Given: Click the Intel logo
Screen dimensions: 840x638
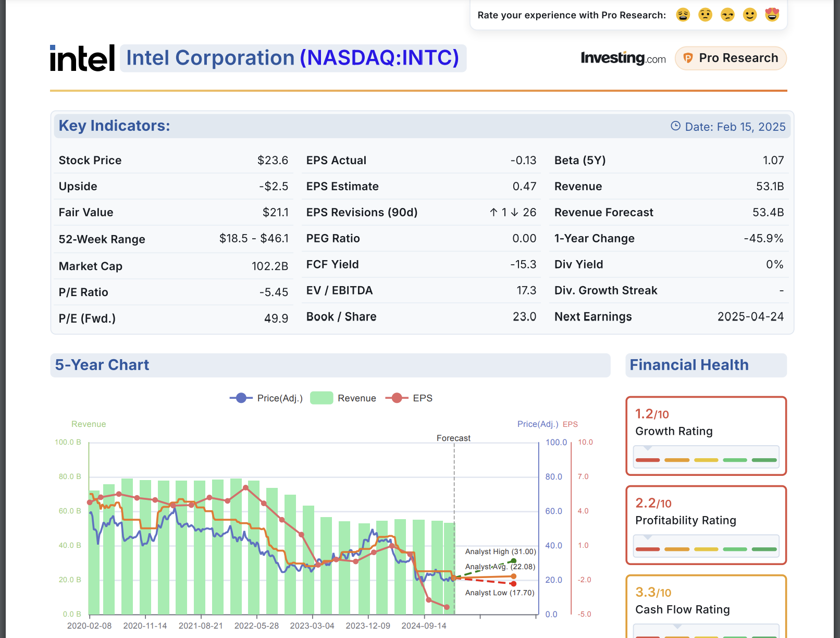Looking at the screenshot, I should pos(82,58).
